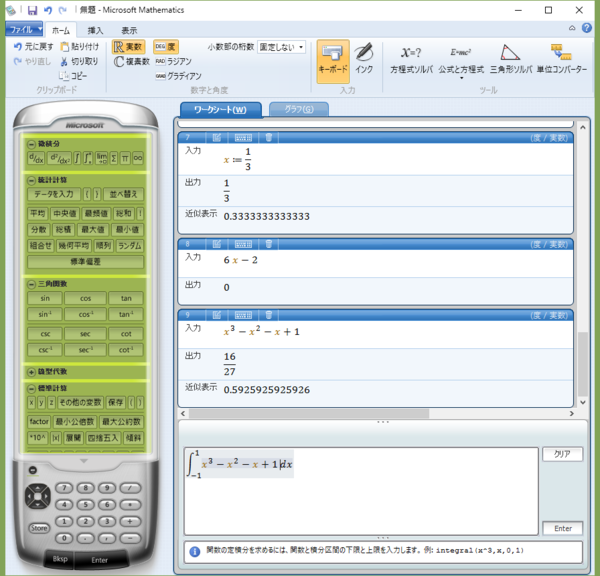Click the worksheet vertical scrollbar thumb
Viewport: 600px width, 576px height.
583,364
